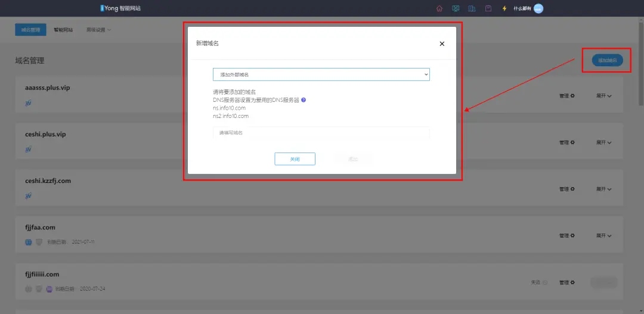The width and height of the screenshot is (644, 314).
Task: Click the home icon in top bar
Action: [439, 8]
